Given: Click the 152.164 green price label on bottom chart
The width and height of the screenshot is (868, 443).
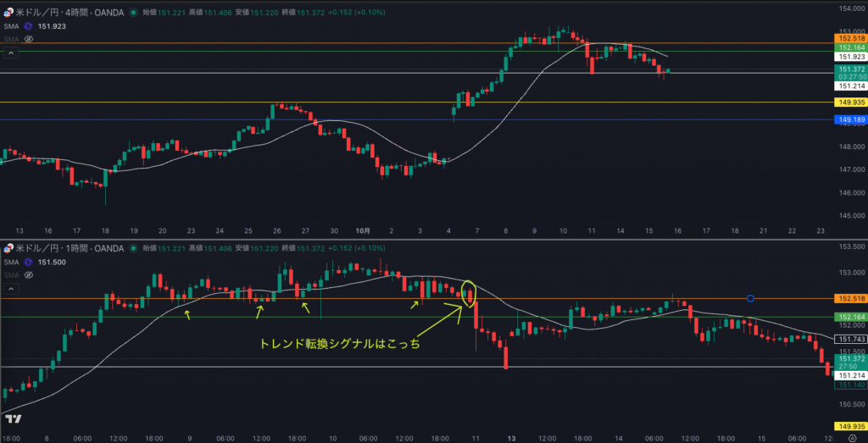Looking at the screenshot, I should 849,317.
